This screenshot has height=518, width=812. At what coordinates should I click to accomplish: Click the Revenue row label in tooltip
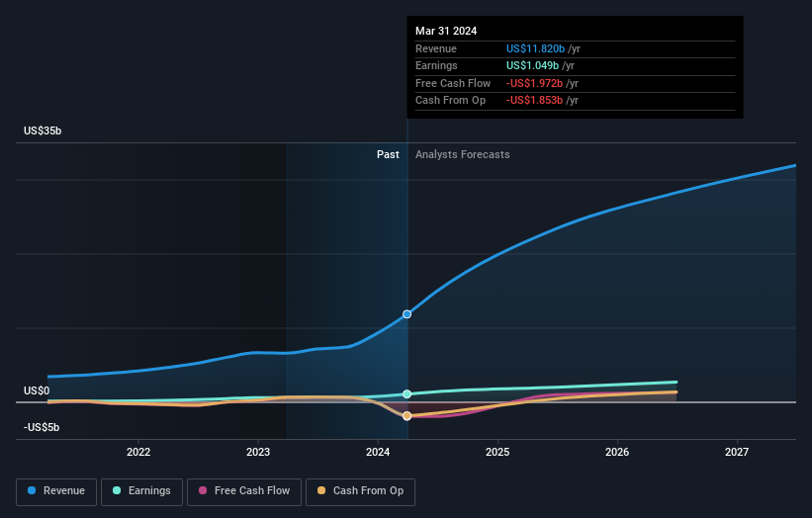(x=436, y=48)
